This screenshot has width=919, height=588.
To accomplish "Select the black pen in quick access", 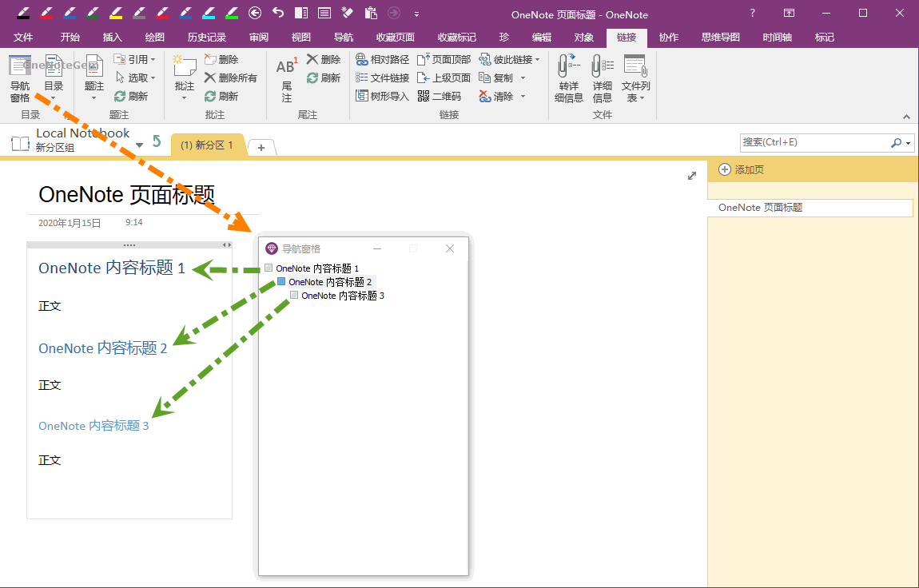I will 23,12.
